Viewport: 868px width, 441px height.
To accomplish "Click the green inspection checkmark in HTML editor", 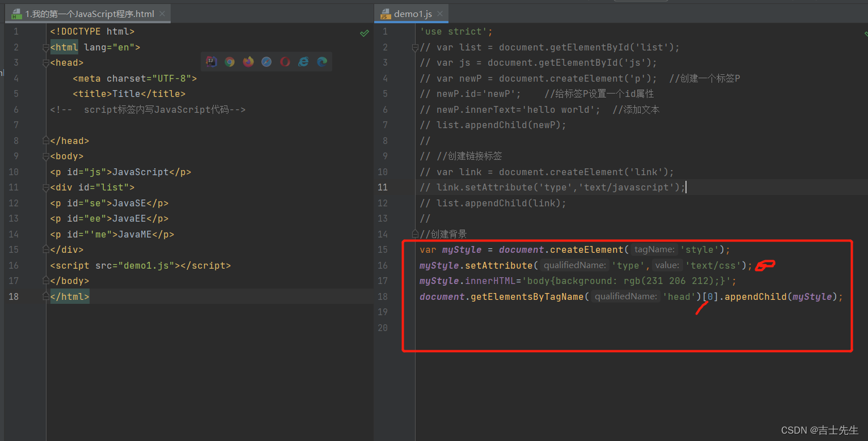I will (365, 33).
